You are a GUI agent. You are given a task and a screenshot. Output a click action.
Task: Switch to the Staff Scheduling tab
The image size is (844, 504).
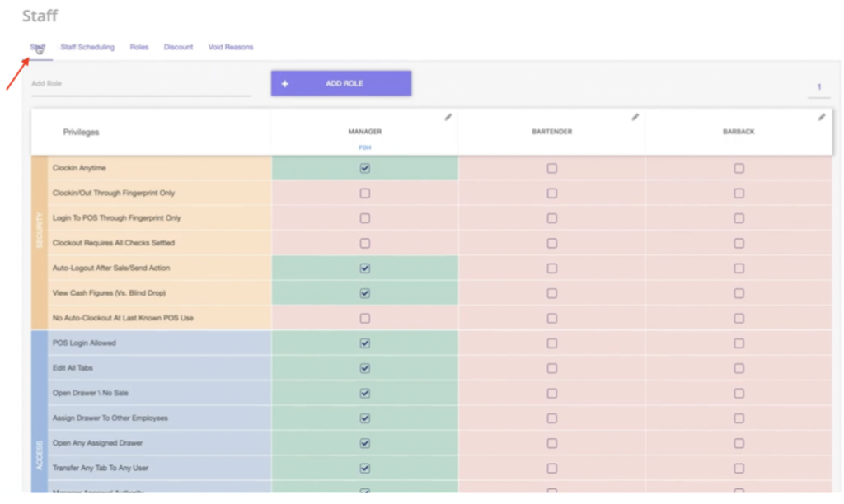click(87, 47)
